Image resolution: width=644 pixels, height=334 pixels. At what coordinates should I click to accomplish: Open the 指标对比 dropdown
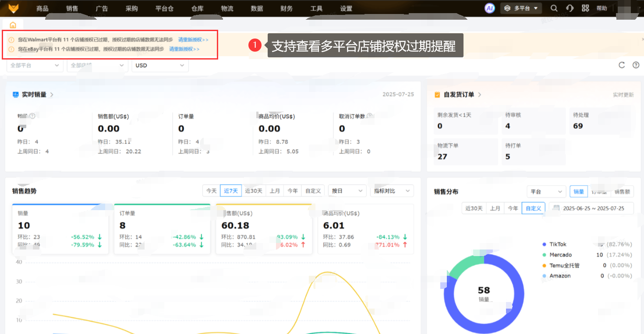click(x=392, y=191)
